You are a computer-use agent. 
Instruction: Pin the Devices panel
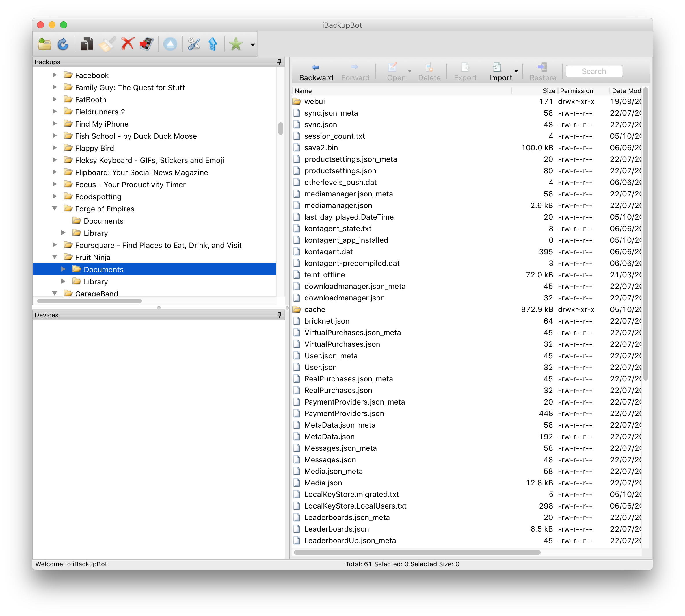click(279, 315)
